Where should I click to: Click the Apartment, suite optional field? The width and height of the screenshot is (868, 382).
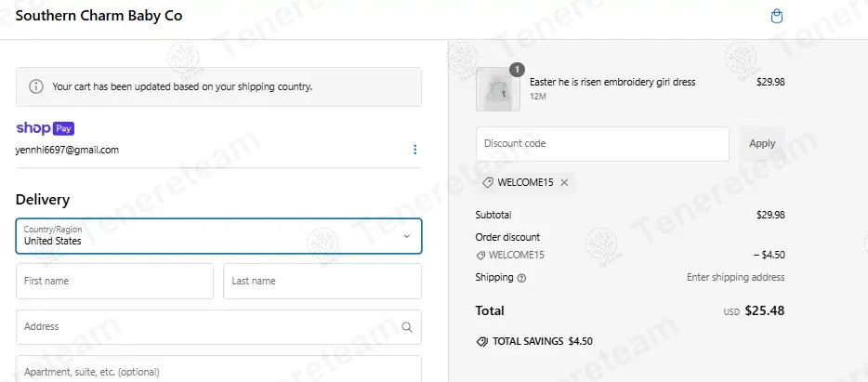tap(218, 369)
